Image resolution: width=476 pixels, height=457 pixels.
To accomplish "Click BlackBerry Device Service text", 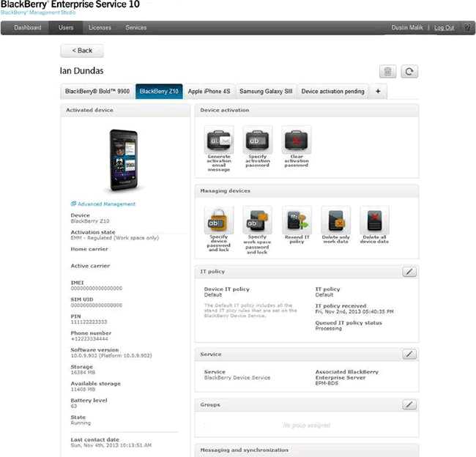I will point(237,377).
